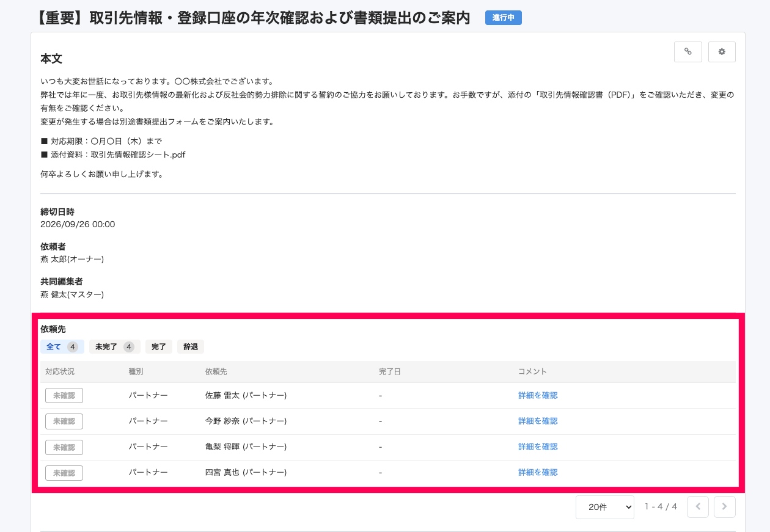
Task: Go to previous page arrow
Action: coord(698,507)
